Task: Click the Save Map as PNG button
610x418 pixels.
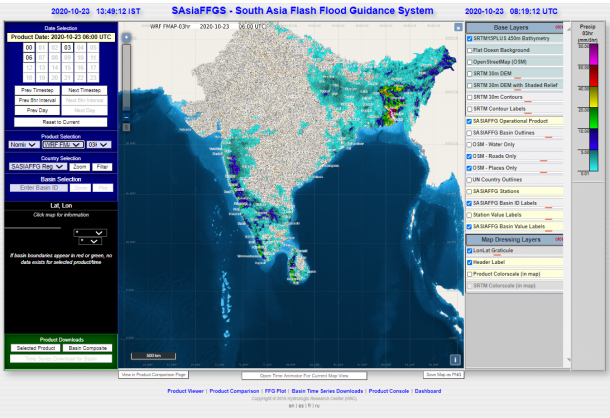Action: 441,374
